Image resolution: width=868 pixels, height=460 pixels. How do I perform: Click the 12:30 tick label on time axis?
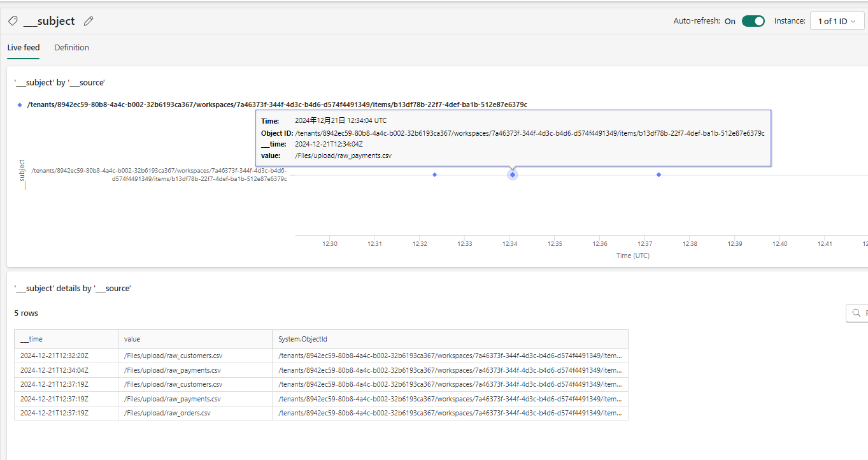tap(330, 243)
